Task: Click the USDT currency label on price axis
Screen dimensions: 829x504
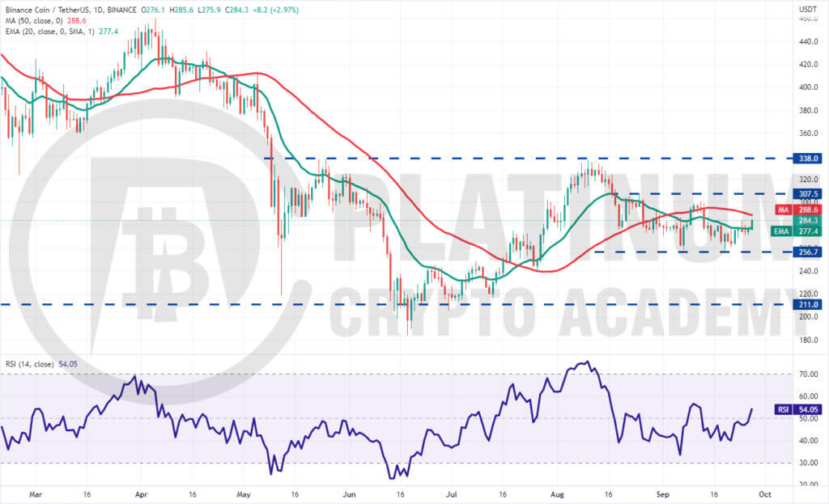Action: click(807, 9)
